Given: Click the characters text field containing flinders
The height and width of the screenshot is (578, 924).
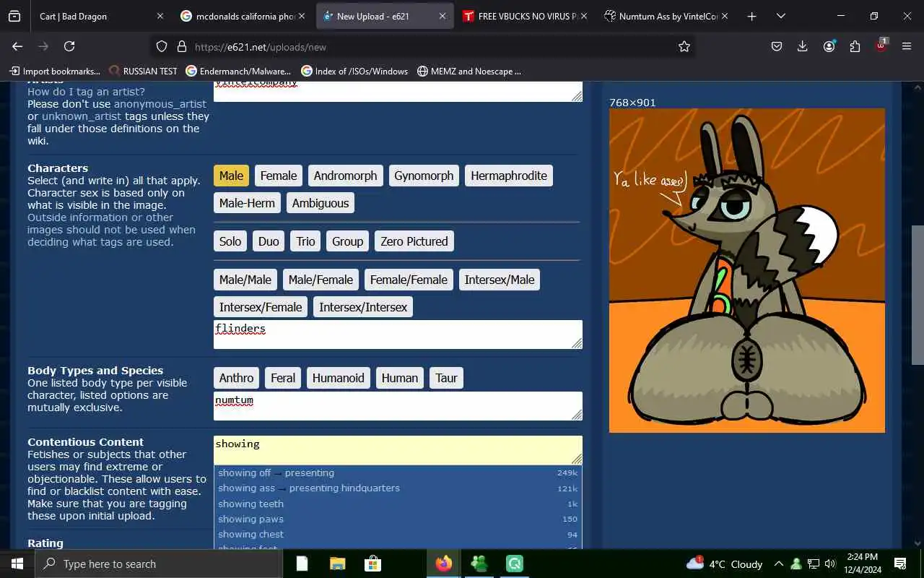Looking at the screenshot, I should [x=398, y=335].
